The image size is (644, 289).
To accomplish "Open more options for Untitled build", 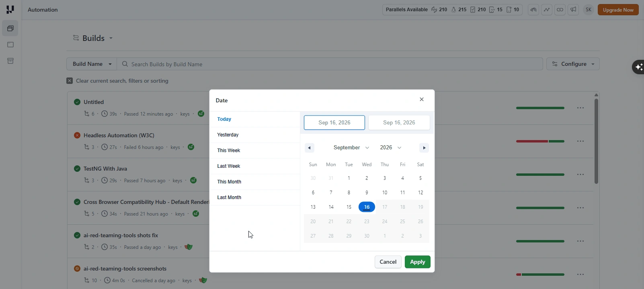I will (x=580, y=108).
